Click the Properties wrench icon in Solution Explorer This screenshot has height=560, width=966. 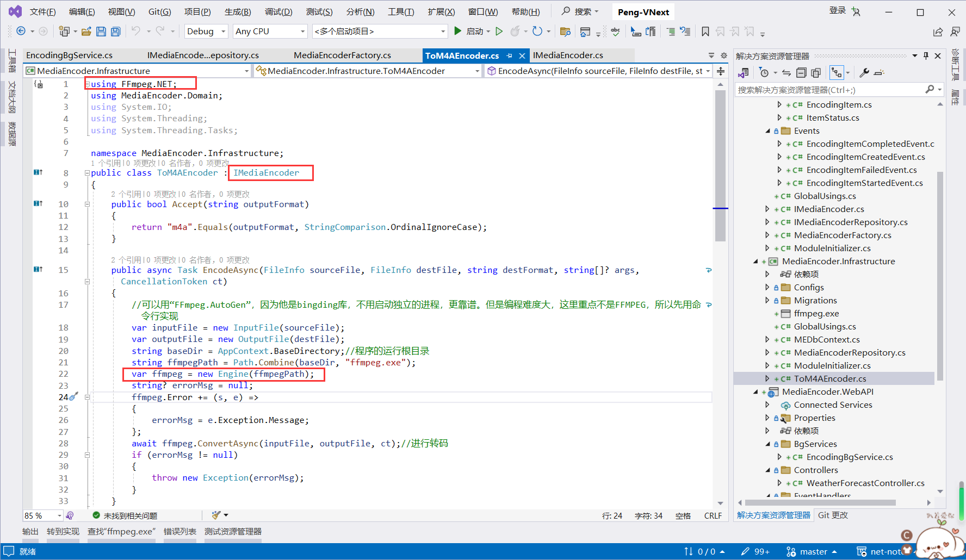click(864, 72)
